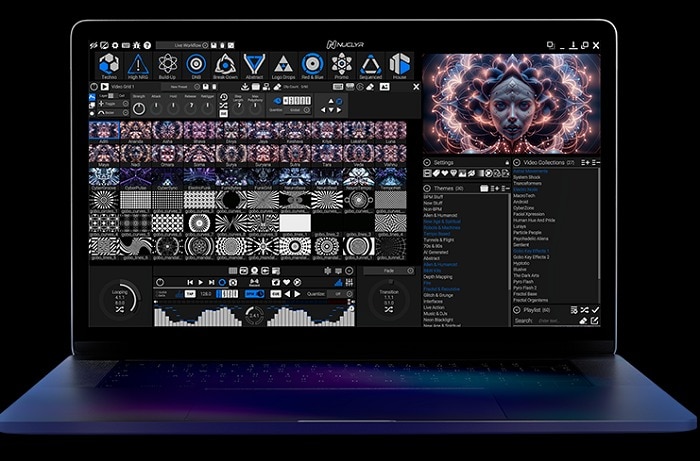Click the Record bow-tie icon in transport

(x=254, y=282)
